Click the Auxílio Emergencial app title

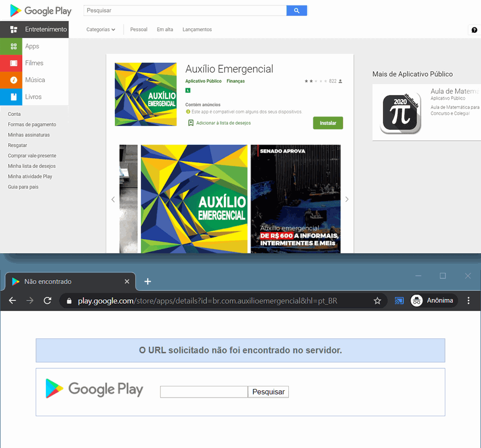[229, 69]
